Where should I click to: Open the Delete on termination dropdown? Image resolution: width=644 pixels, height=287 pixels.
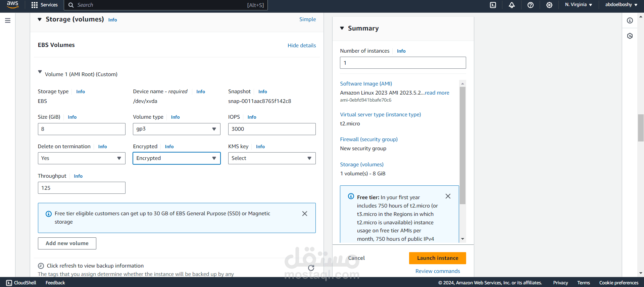(82, 158)
